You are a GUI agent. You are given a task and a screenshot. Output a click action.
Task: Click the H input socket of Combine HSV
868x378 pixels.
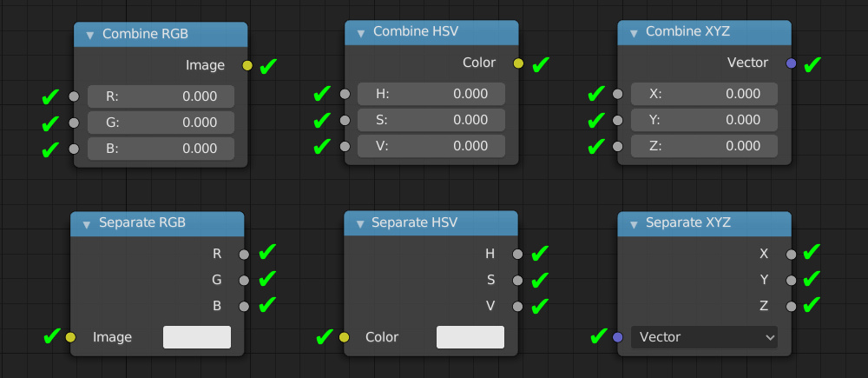point(345,94)
